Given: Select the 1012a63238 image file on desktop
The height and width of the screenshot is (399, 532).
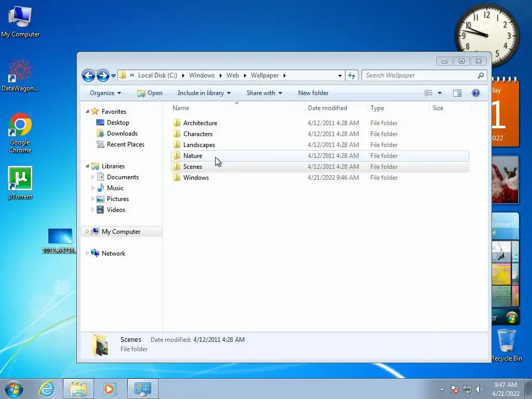Looking at the screenshot, I should click(x=59, y=241).
